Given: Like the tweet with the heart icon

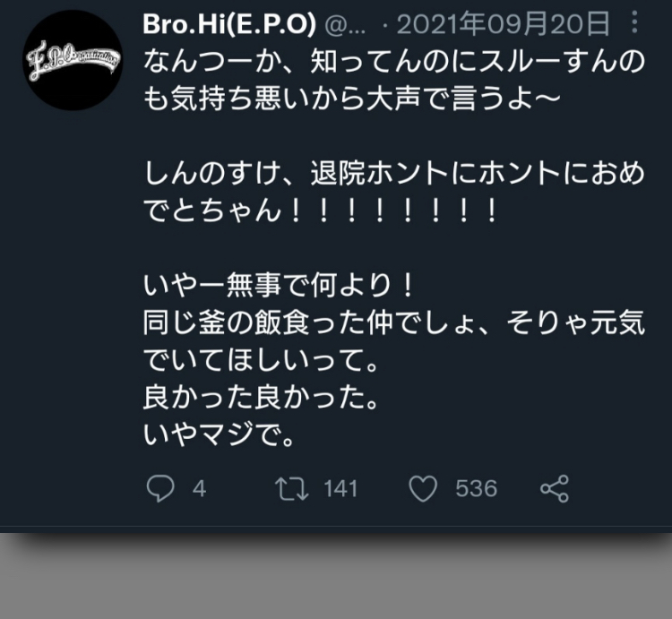Looking at the screenshot, I should coord(423,488).
